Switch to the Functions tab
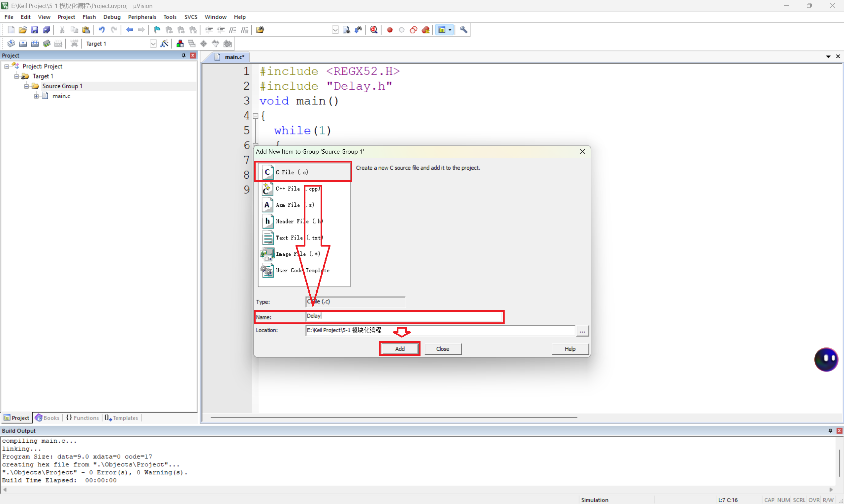Image resolution: width=844 pixels, height=504 pixels. [x=82, y=418]
